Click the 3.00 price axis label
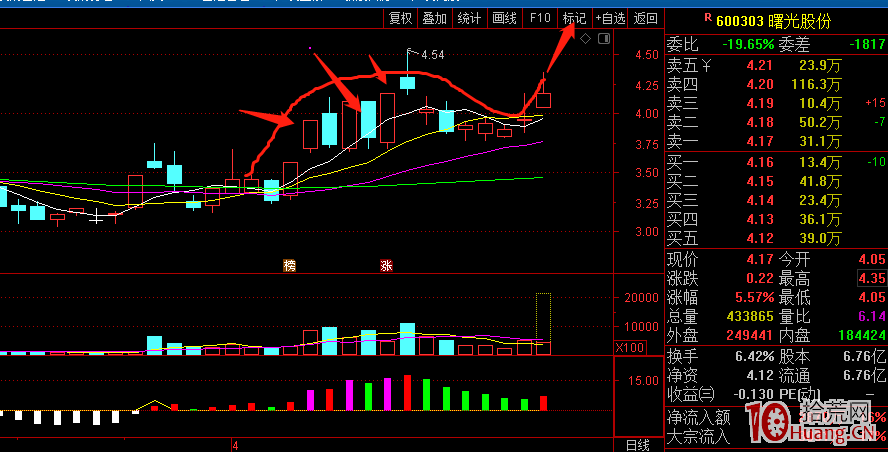Screen dimensions: 888x452 pos(647,232)
